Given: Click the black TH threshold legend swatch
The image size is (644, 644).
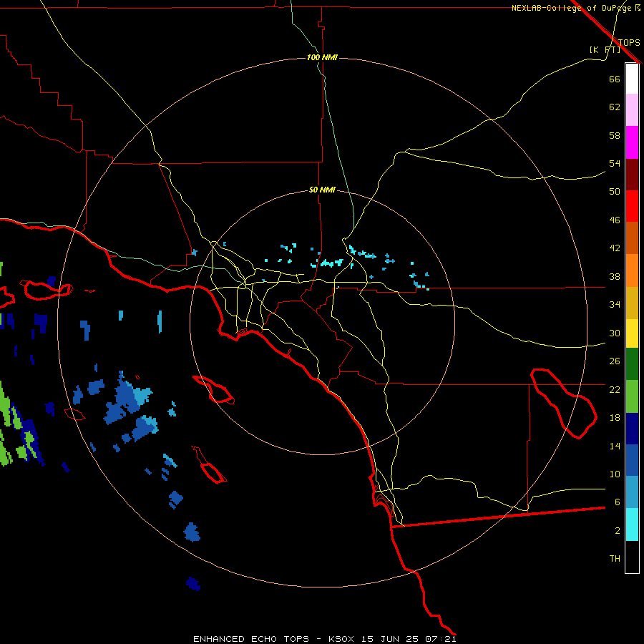Looking at the screenshot, I should [632, 557].
